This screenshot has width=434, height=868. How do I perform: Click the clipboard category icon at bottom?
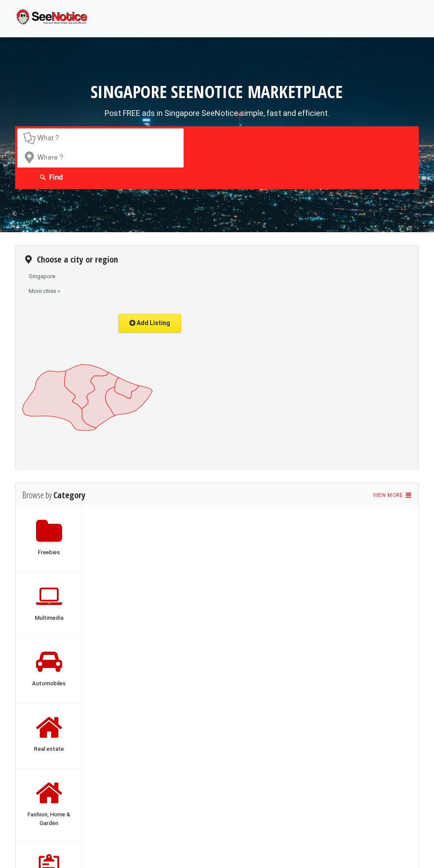click(x=49, y=861)
